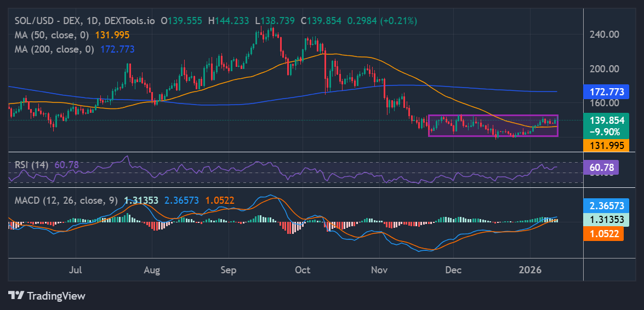Click green 139.854 current price axis label
The height and width of the screenshot is (310, 644).
[605, 120]
